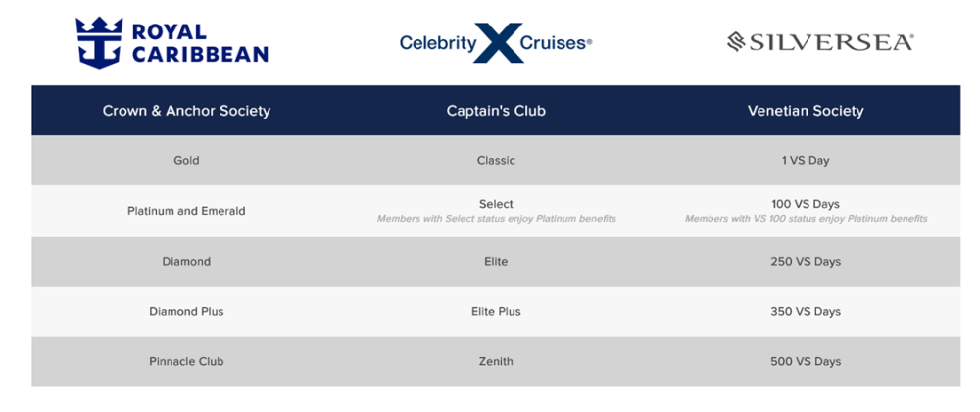Click the 100 VS Days cell
980x412 pixels.
pyautogui.click(x=806, y=204)
